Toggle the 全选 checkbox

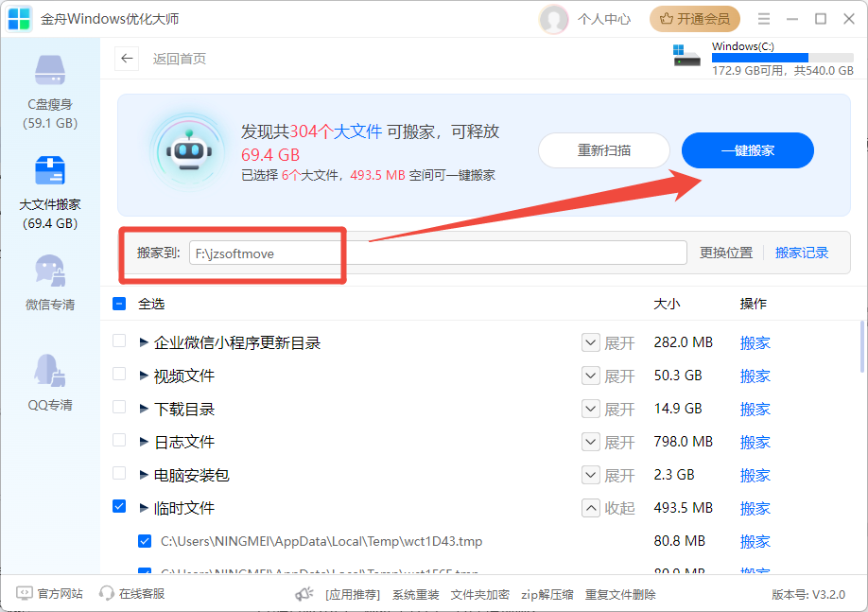pyautogui.click(x=119, y=304)
